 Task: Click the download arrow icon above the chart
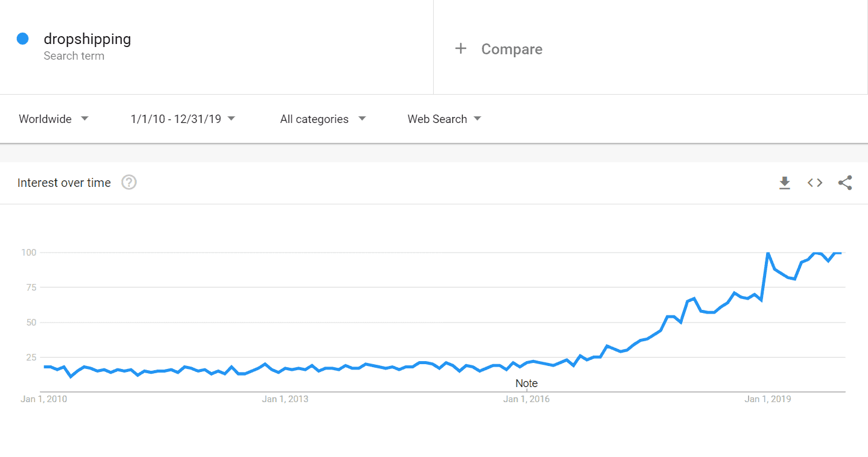784,183
